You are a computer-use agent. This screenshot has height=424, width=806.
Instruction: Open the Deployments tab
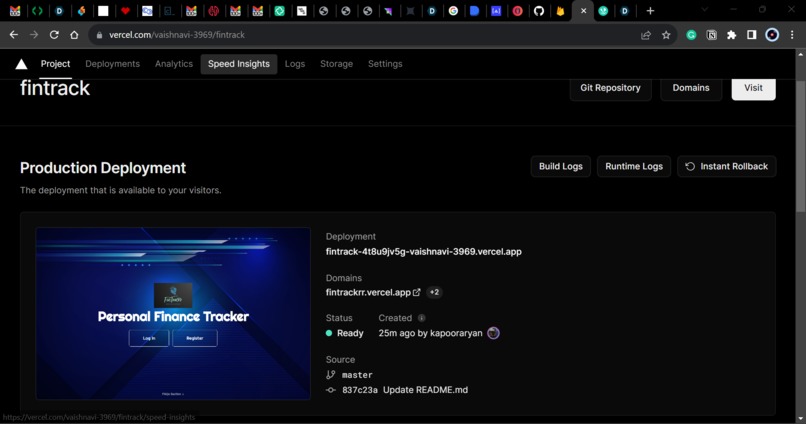pos(113,64)
